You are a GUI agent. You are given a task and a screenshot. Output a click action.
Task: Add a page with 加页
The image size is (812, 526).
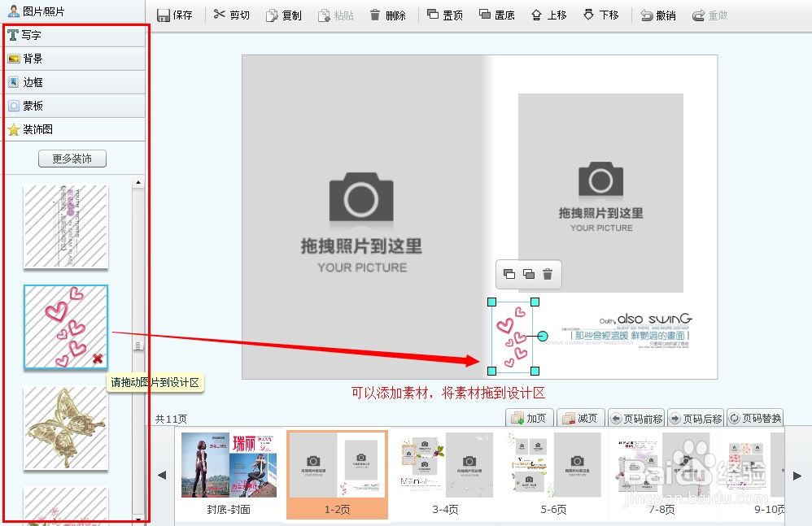[530, 418]
